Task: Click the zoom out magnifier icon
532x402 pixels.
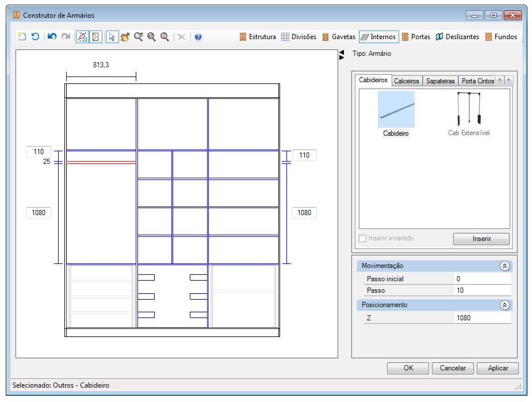Action: tap(151, 37)
